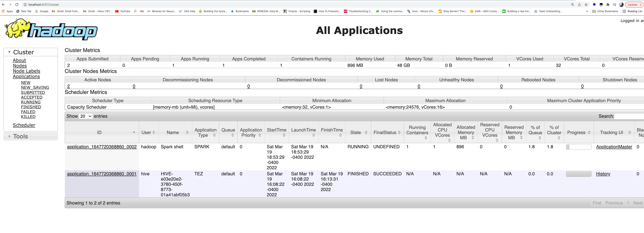644x233 pixels.
Task: Filter applications by FINISHED state
Action: (x=31, y=107)
